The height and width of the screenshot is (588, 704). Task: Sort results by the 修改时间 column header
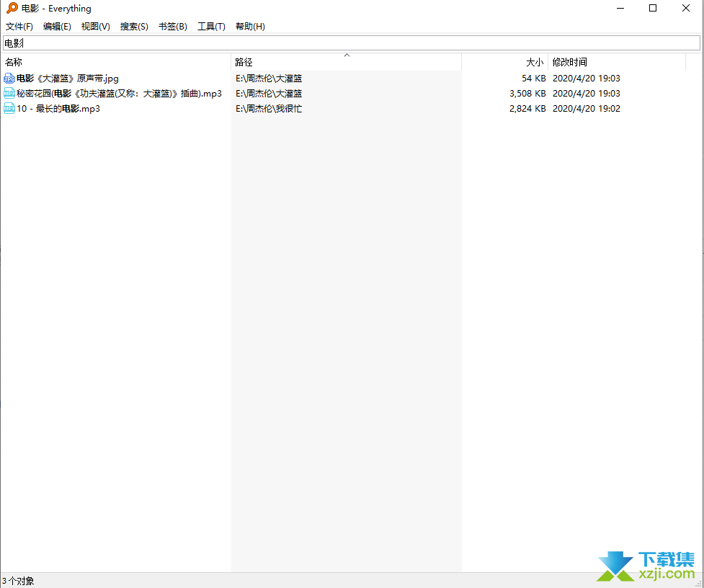(x=617, y=62)
